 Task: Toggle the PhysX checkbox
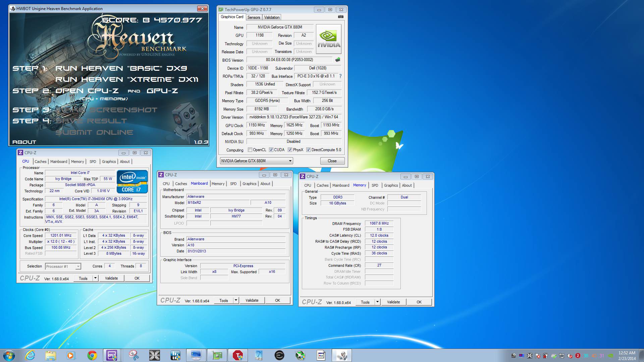click(290, 150)
